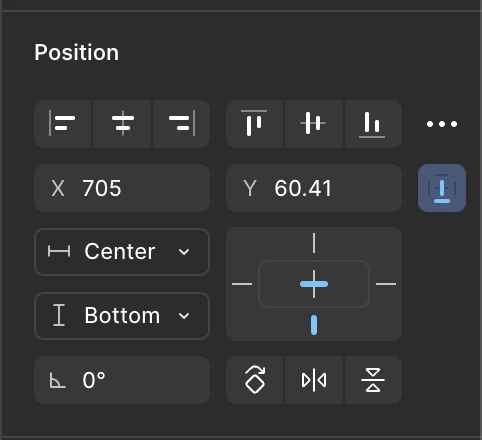Rotate selection 90 degrees

click(255, 380)
